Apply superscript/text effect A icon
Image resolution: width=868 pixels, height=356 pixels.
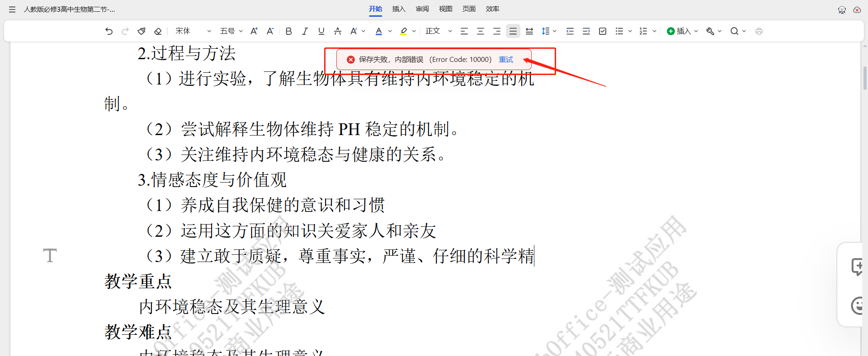354,31
